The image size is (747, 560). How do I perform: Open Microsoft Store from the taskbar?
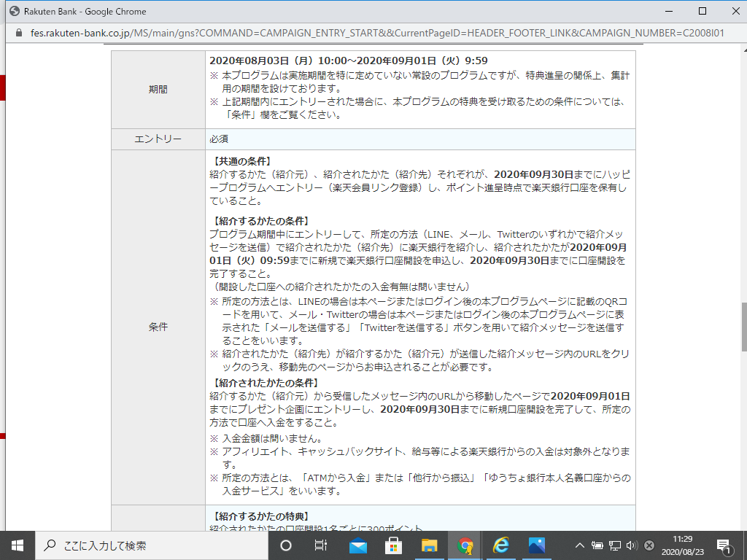[393, 545]
